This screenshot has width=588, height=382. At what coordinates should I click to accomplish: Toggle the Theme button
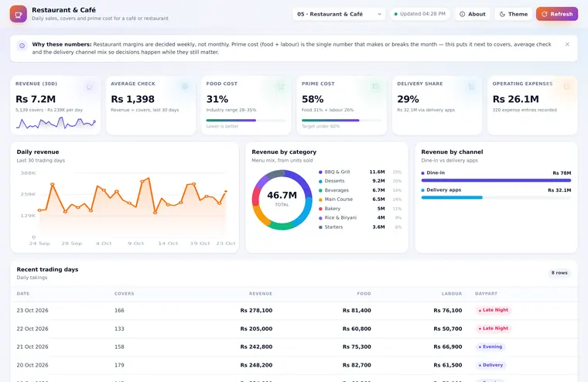tap(514, 14)
